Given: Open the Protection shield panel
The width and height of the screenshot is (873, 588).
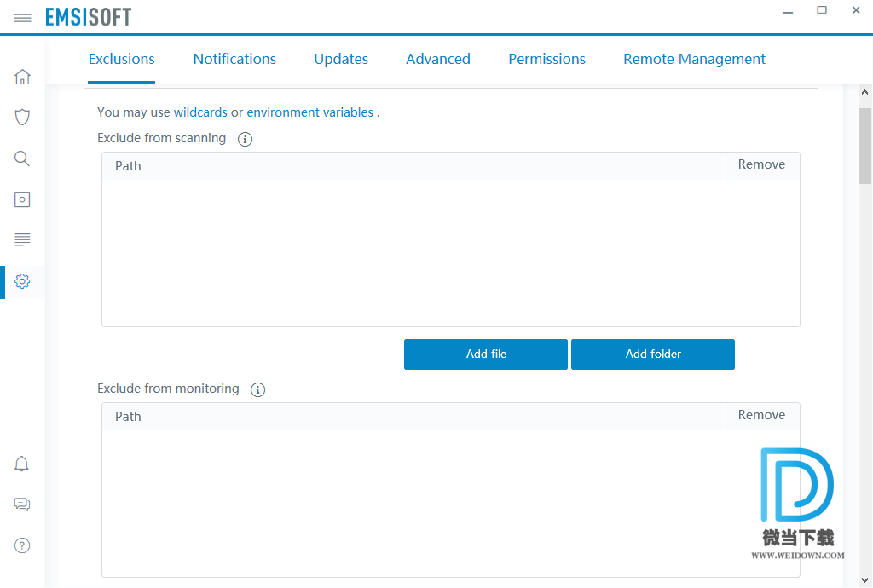Looking at the screenshot, I should tap(22, 118).
